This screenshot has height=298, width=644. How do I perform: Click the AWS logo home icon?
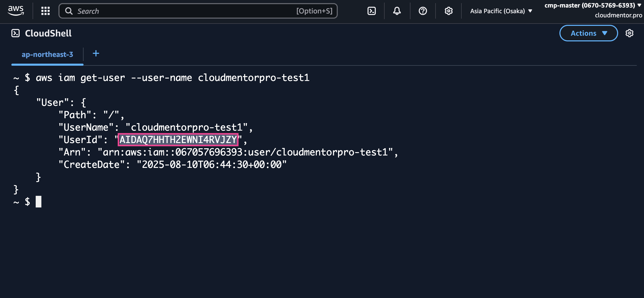16,11
